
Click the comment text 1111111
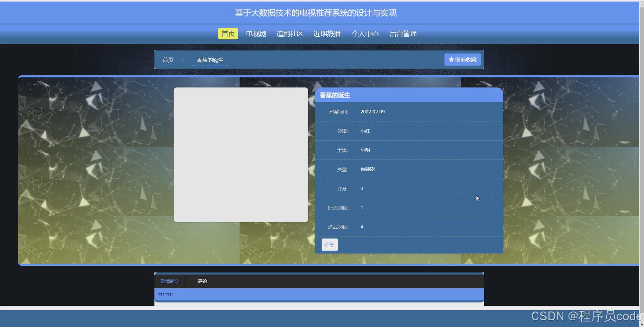166,294
